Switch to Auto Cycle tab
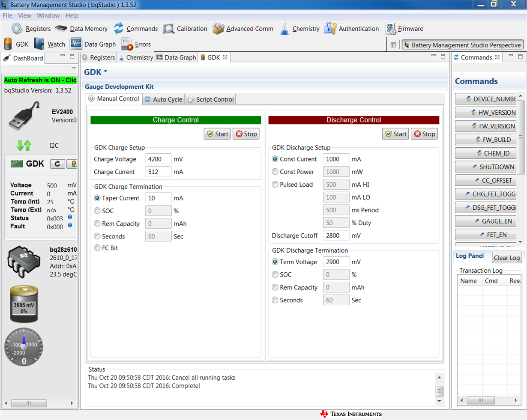Image resolution: width=527 pixels, height=420 pixels. pyautogui.click(x=163, y=99)
